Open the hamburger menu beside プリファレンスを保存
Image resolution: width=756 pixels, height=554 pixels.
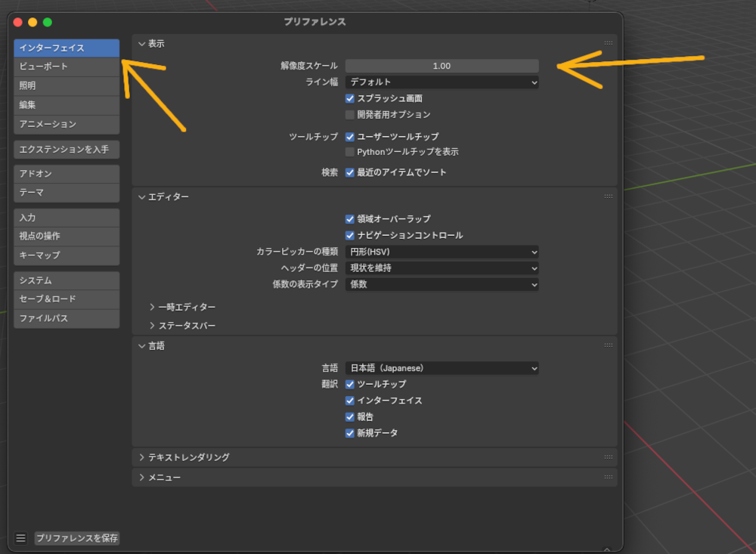20,538
